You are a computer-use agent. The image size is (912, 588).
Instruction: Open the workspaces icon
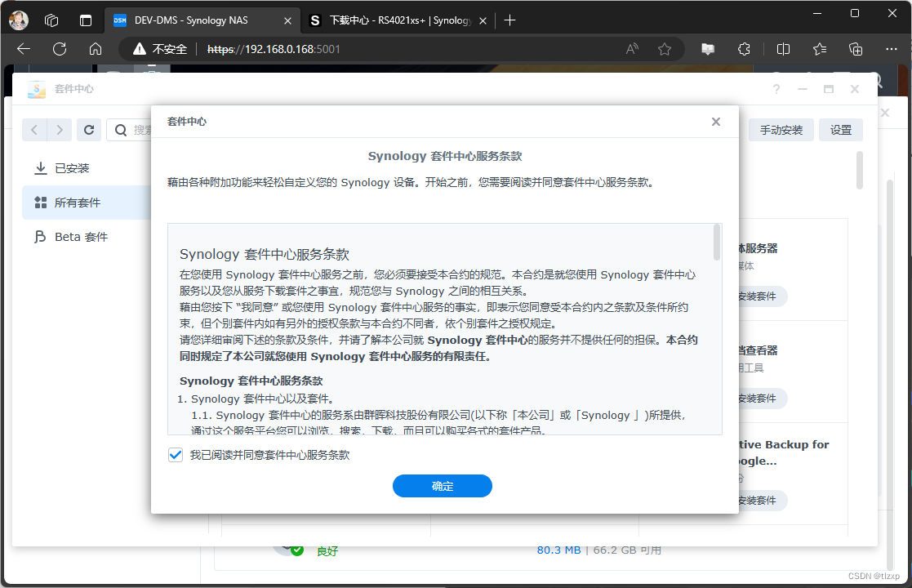pyautogui.click(x=51, y=20)
